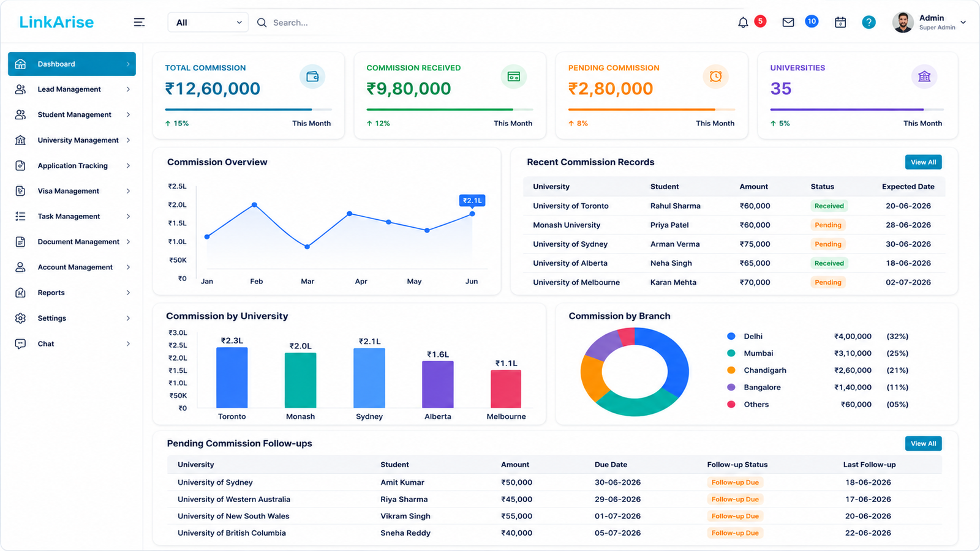Viewport: 980px width, 551px height.
Task: Expand the Admin account dropdown arrow
Action: (963, 23)
